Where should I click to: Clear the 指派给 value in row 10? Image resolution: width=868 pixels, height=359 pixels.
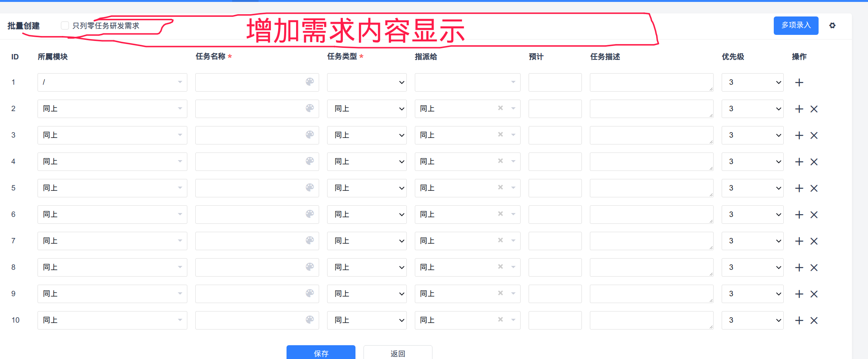click(500, 320)
